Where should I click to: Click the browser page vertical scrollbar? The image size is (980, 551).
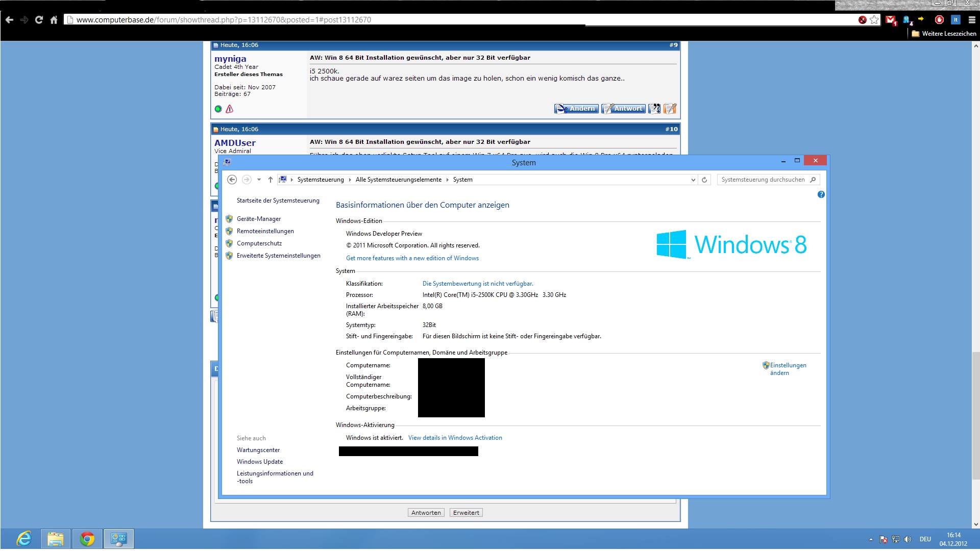pyautogui.click(x=975, y=416)
